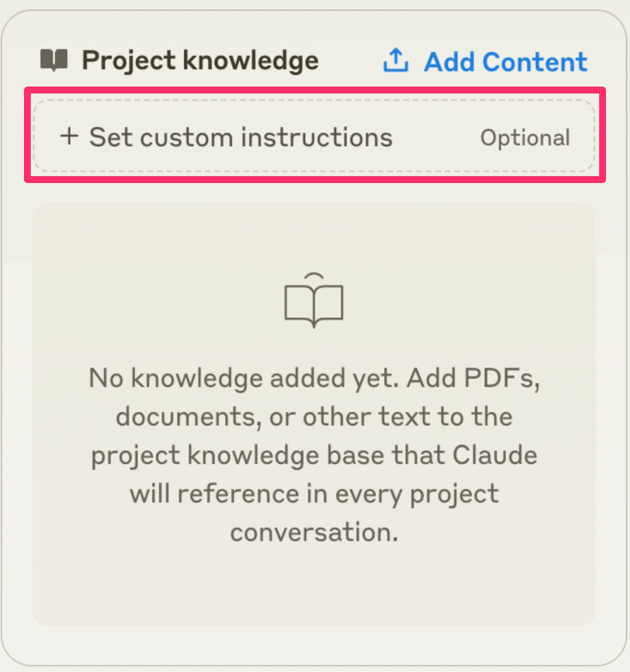Viewport: 630px width, 672px height.
Task: Click the word "Set" in the dashed box
Action: (x=111, y=137)
